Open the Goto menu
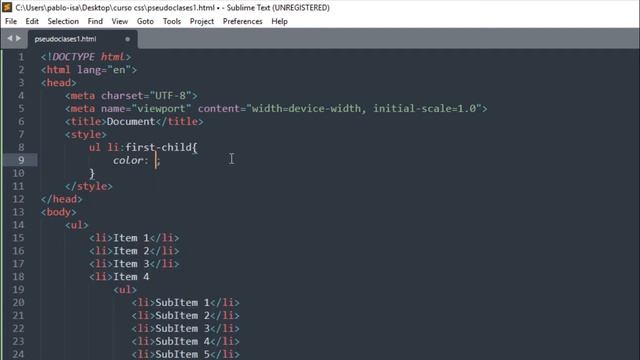 click(145, 21)
